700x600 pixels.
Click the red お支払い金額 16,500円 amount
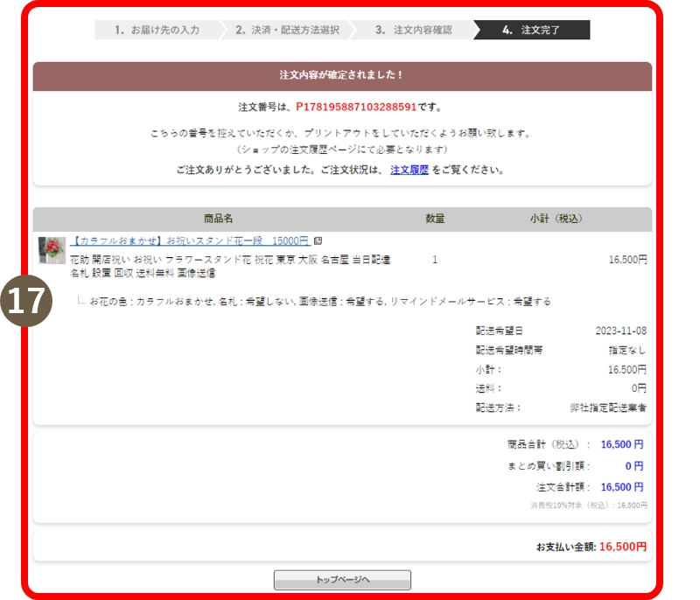(622, 547)
